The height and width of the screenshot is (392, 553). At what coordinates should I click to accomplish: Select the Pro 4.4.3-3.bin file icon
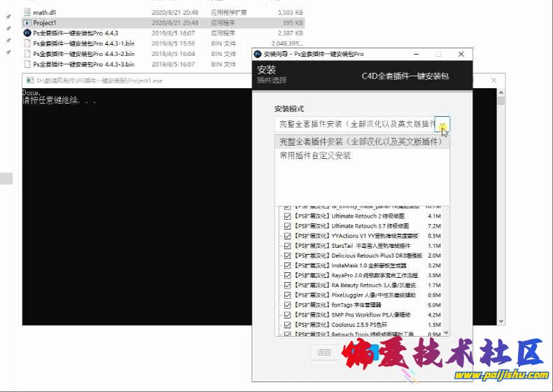(x=27, y=64)
